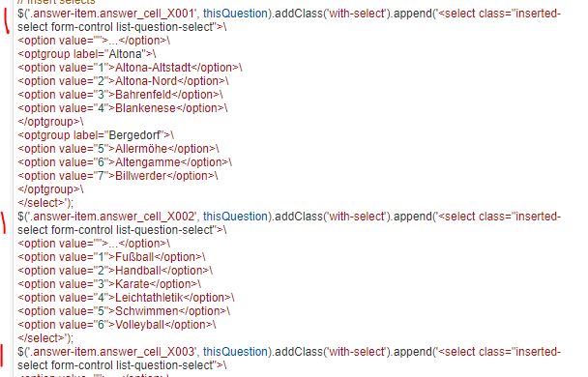This screenshot has width=588, height=377.
Task: Click the Schwimmen option line
Action: [x=124, y=311]
